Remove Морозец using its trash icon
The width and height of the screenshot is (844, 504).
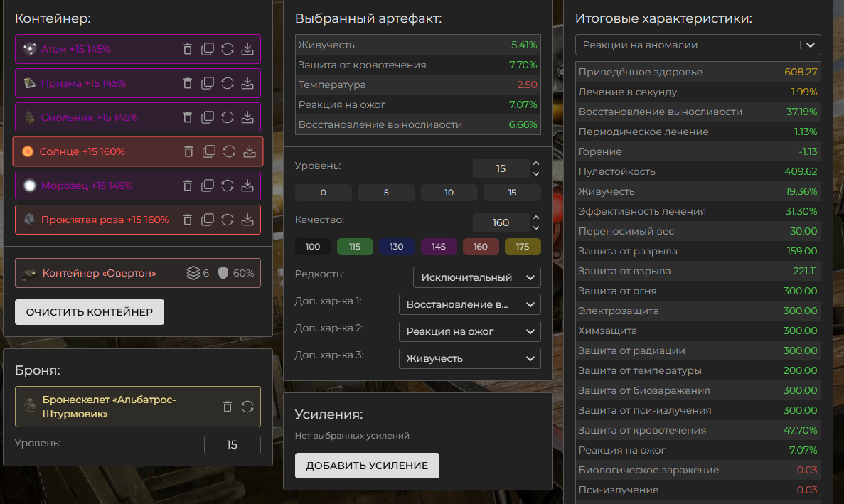(188, 186)
